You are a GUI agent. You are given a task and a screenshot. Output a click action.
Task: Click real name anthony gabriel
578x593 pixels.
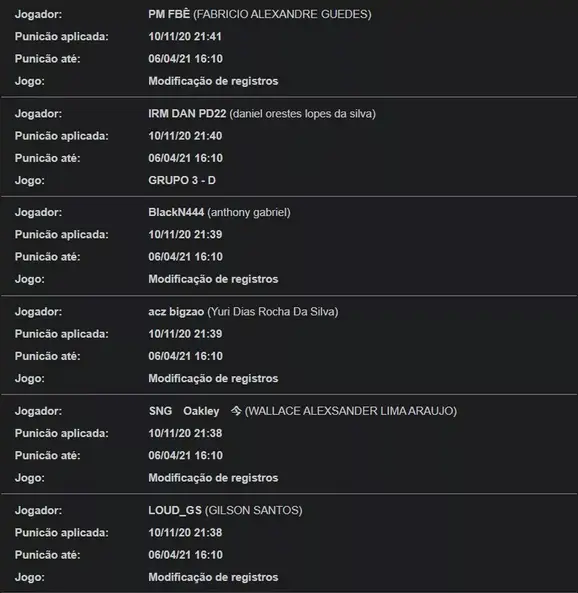tap(249, 213)
